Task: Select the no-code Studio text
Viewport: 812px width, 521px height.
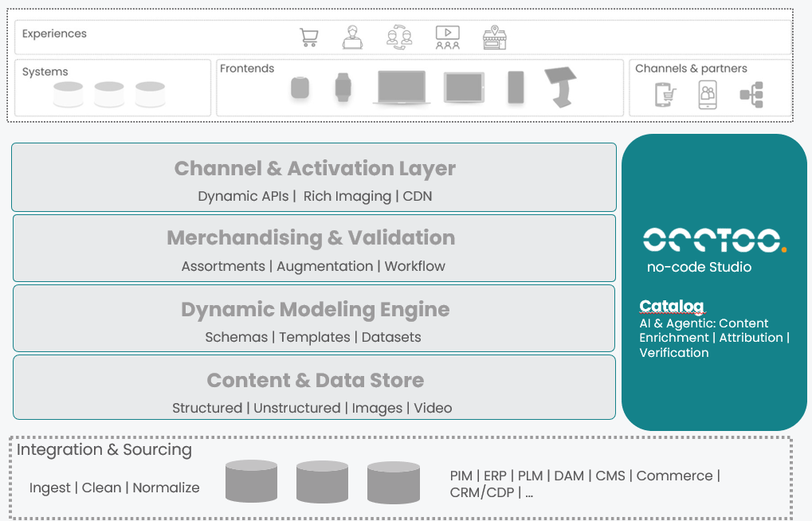Action: [699, 267]
